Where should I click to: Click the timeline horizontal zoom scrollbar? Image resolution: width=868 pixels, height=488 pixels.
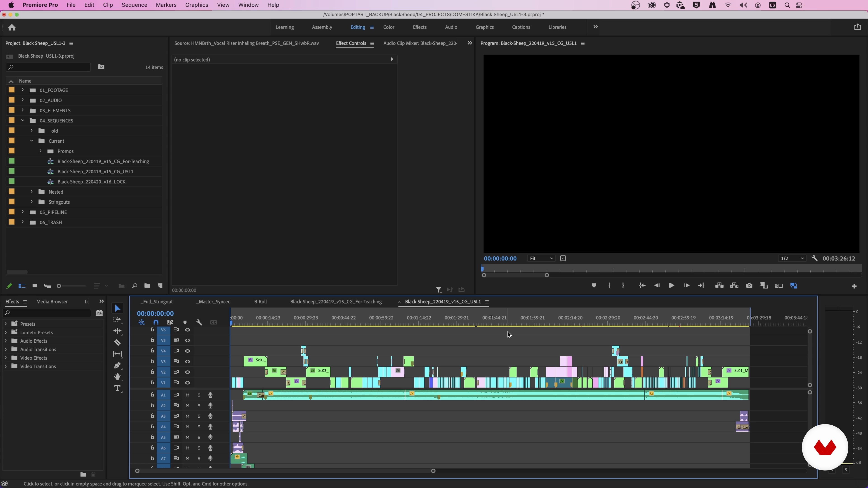285,471
